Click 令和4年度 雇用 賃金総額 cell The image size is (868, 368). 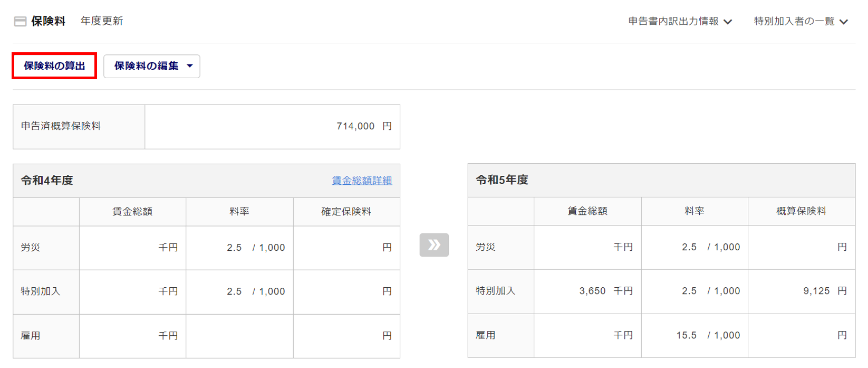(132, 336)
